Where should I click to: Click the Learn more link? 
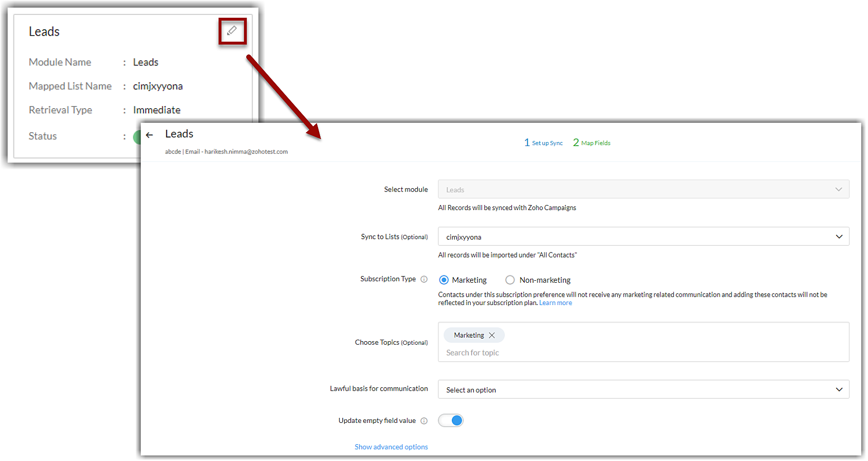click(x=555, y=303)
